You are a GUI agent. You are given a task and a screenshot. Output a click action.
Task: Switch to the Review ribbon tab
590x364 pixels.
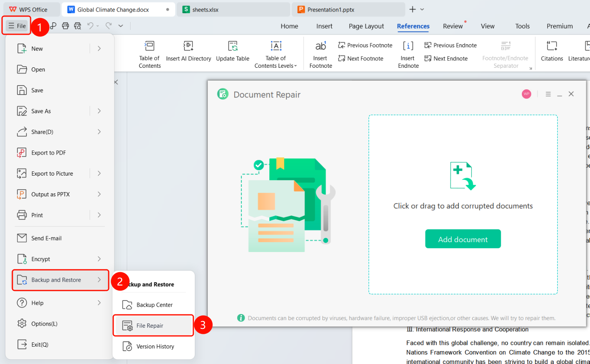click(453, 26)
